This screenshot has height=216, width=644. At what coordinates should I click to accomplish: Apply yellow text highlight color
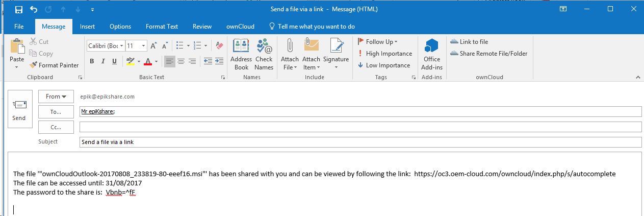130,61
